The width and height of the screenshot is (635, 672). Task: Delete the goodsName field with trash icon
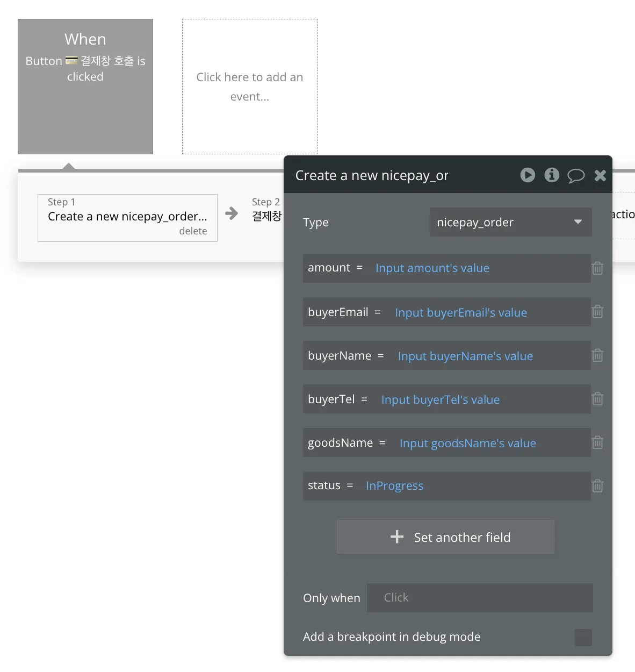597,442
